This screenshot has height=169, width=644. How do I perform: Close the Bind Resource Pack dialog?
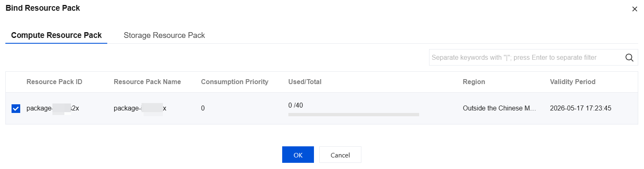pos(635,9)
